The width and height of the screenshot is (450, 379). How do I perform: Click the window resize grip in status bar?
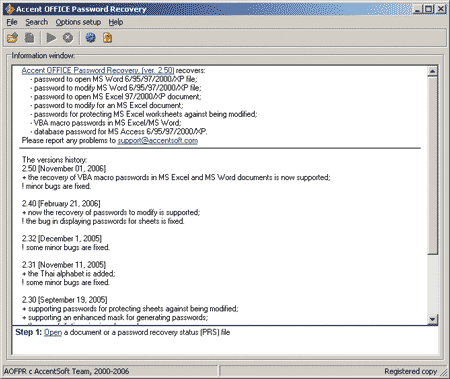click(x=443, y=372)
